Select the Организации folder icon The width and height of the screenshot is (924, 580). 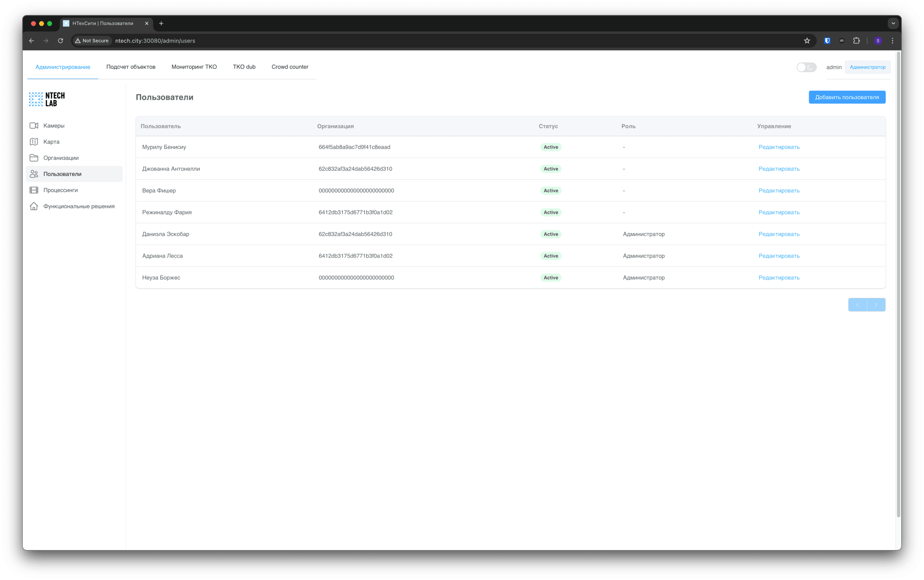click(34, 158)
